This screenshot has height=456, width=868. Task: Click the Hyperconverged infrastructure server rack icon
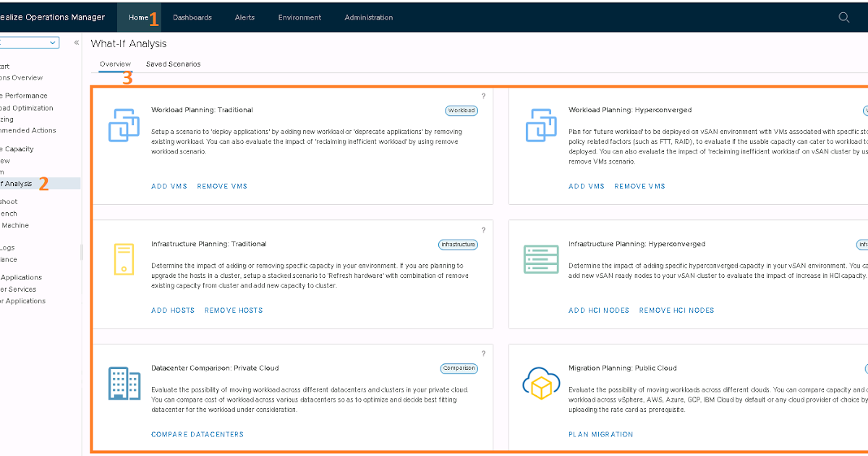540,259
